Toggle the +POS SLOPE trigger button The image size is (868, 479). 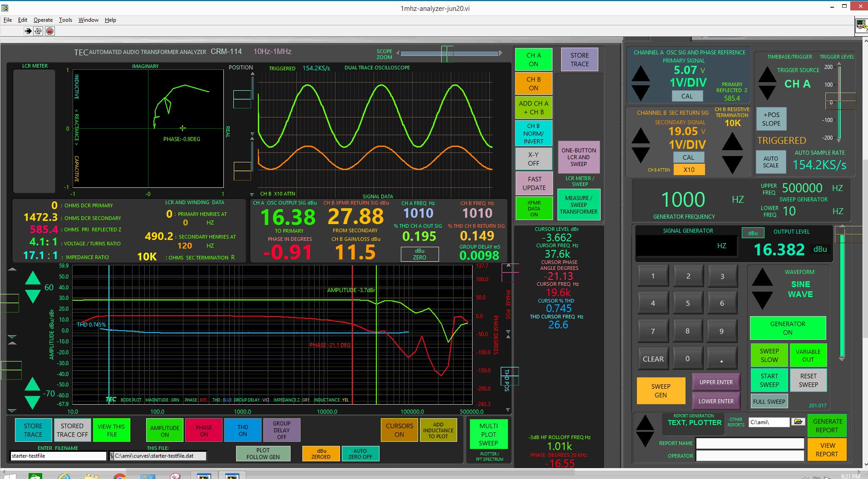pos(771,119)
